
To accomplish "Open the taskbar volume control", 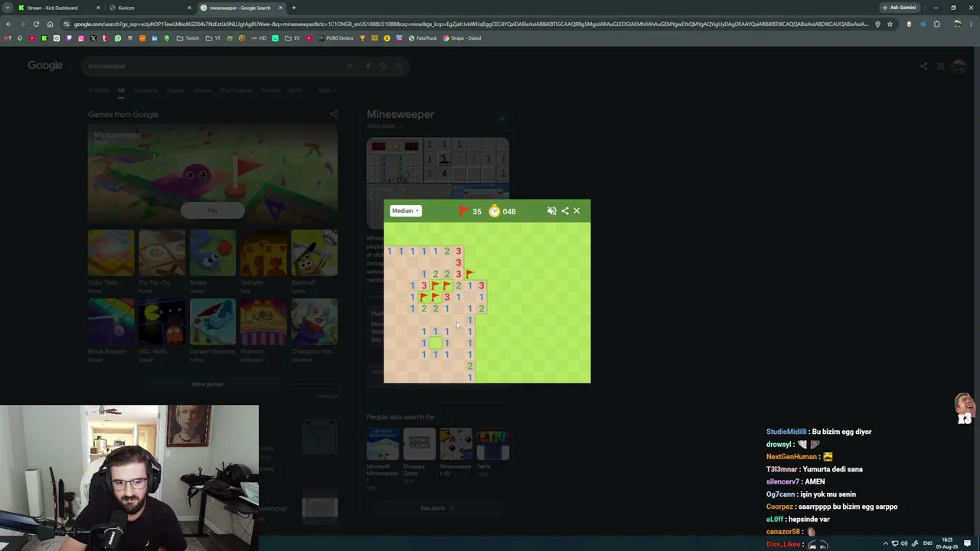I will click(904, 543).
